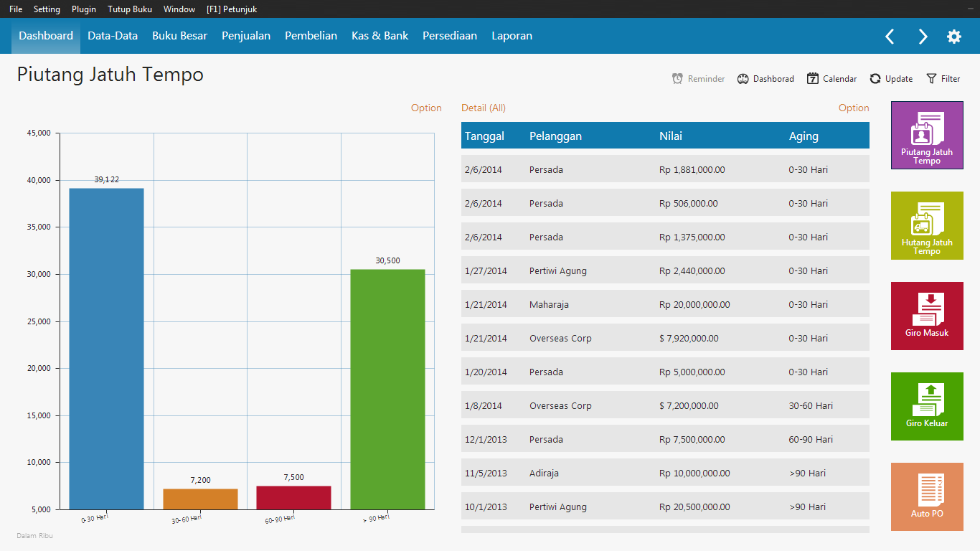Click the settings gear icon
The width and height of the screenshot is (980, 551).
pos(953,37)
